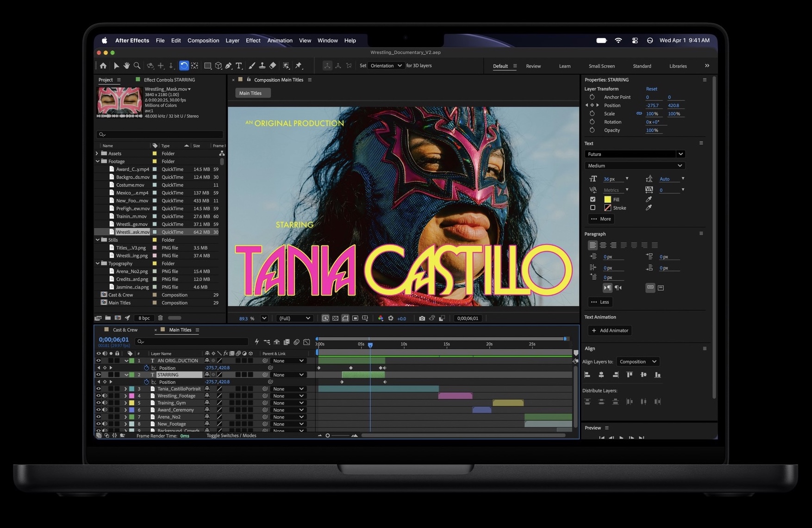
Task: Enable the Stroke checkbox
Action: coord(593,207)
